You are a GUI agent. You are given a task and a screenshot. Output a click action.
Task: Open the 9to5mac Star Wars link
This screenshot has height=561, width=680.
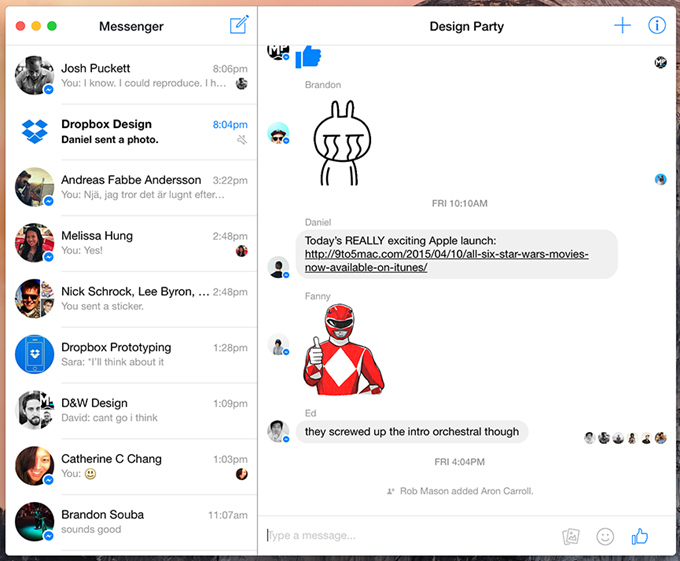[x=446, y=261]
